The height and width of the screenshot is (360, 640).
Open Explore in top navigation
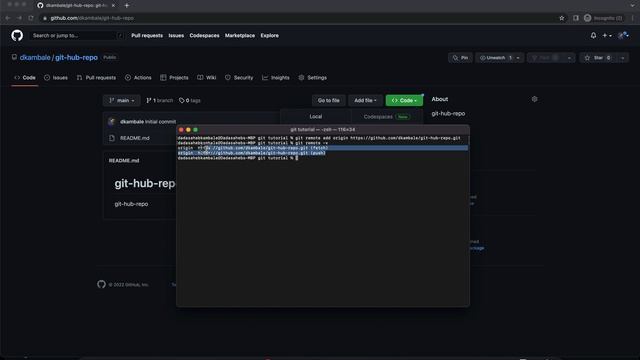(x=269, y=36)
